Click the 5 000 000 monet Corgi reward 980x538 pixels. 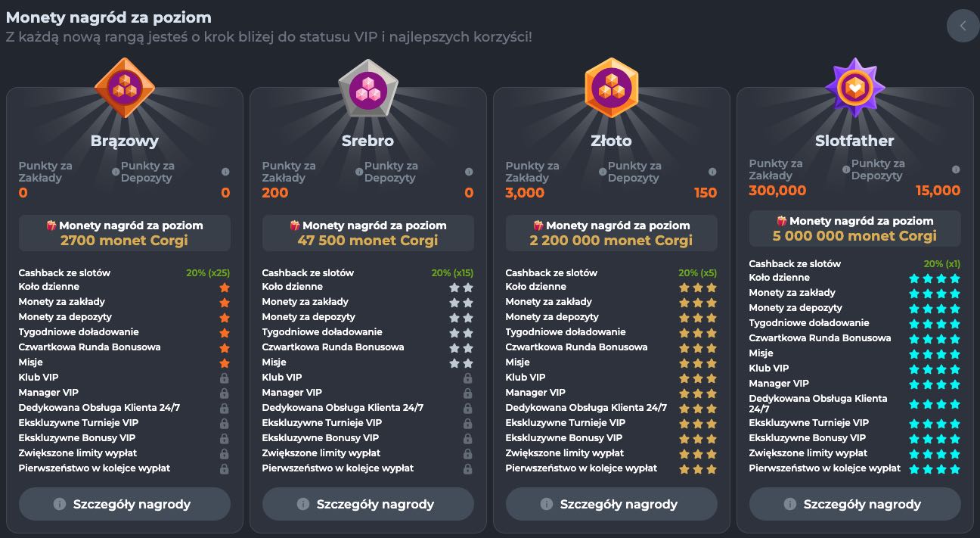tap(854, 236)
